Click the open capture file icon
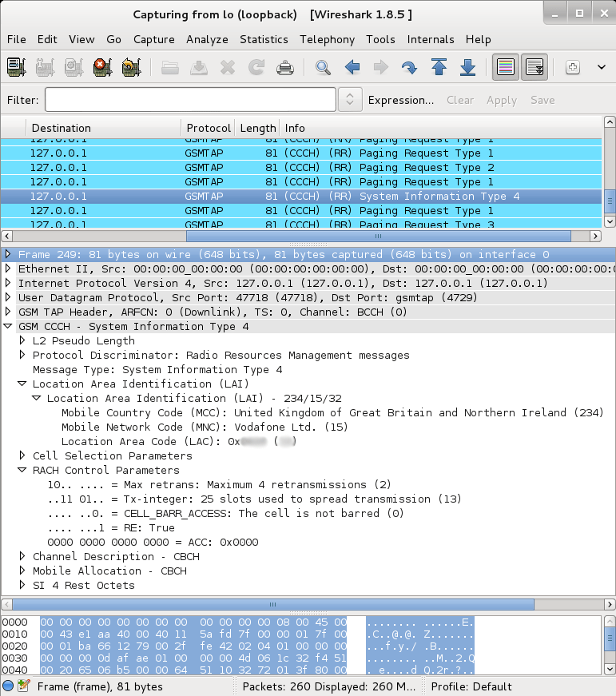616x696 pixels. coord(169,67)
